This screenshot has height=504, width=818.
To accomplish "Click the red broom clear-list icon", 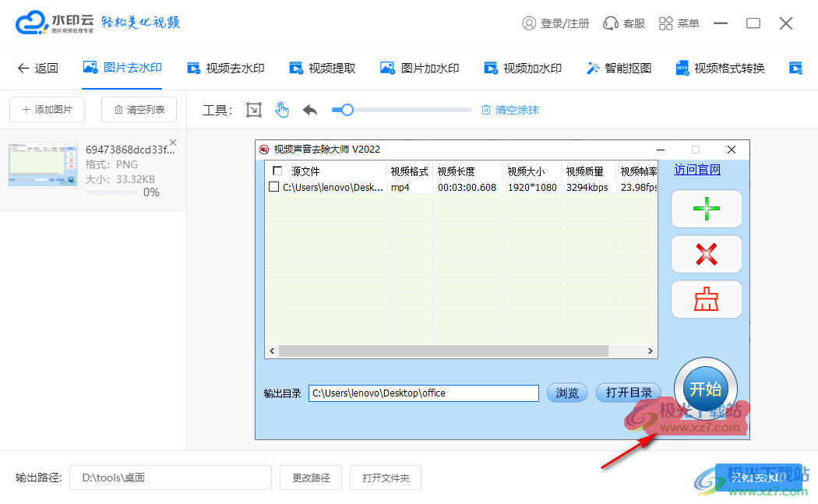I will coord(707,299).
